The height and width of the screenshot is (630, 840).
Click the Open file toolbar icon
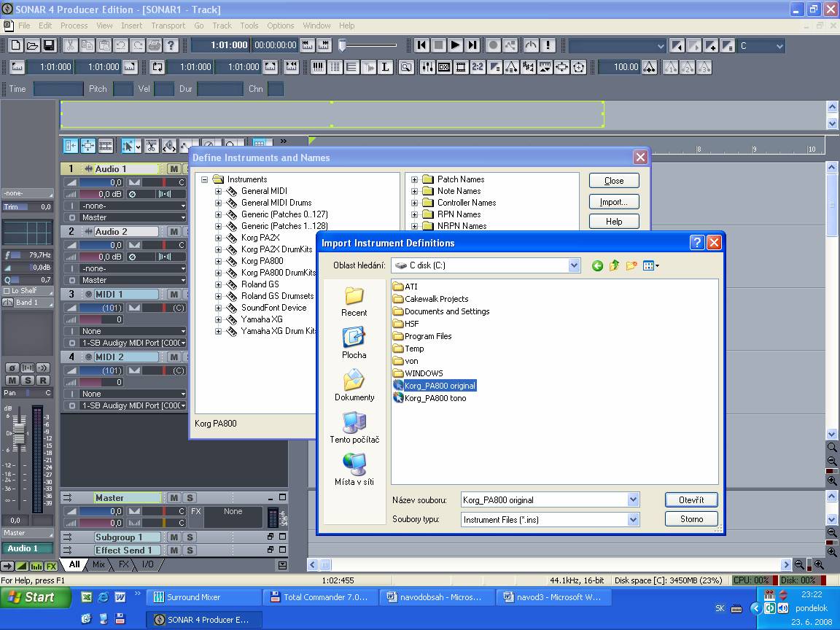[x=33, y=45]
